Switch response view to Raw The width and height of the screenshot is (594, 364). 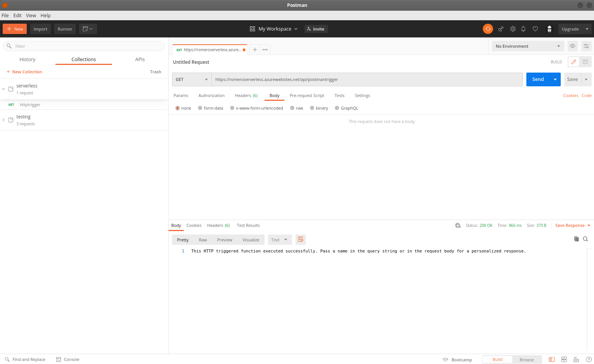coord(203,240)
